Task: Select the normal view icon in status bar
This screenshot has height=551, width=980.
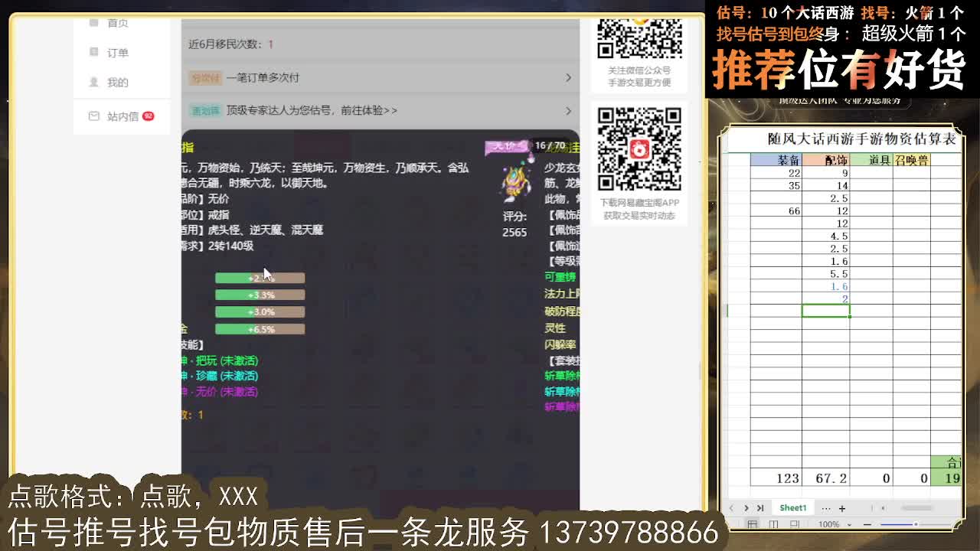Action: tap(753, 523)
